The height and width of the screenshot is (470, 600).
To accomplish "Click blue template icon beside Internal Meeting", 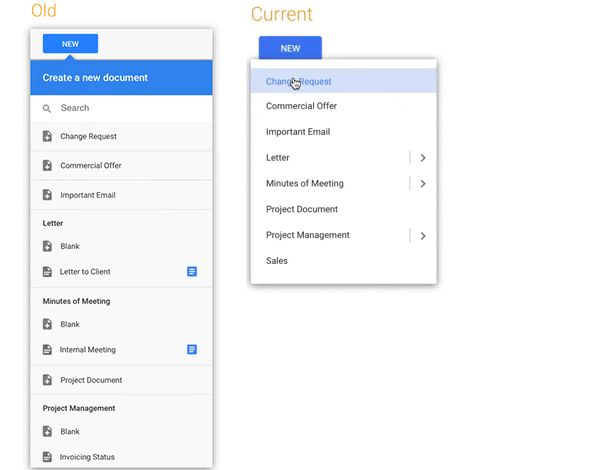I will [x=192, y=349].
